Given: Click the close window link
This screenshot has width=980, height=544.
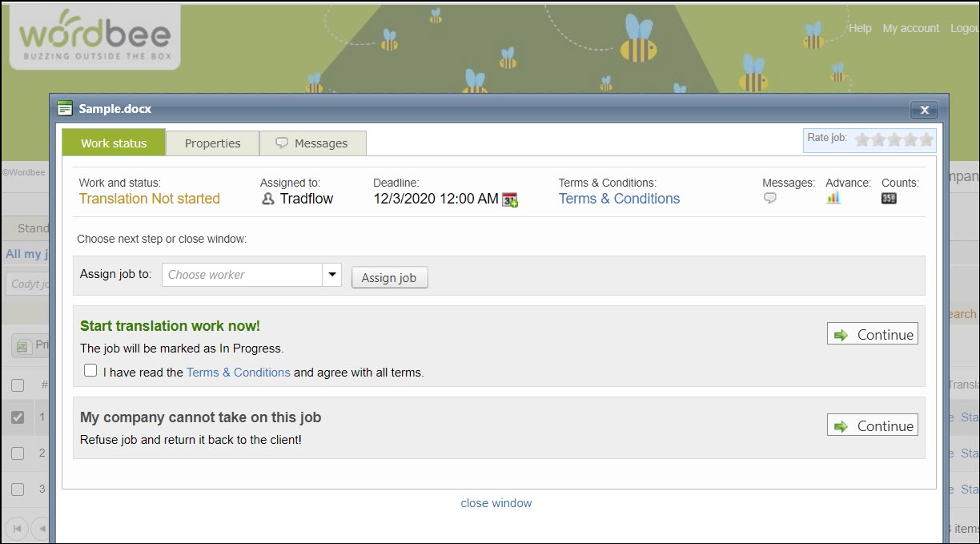Looking at the screenshot, I should point(496,503).
